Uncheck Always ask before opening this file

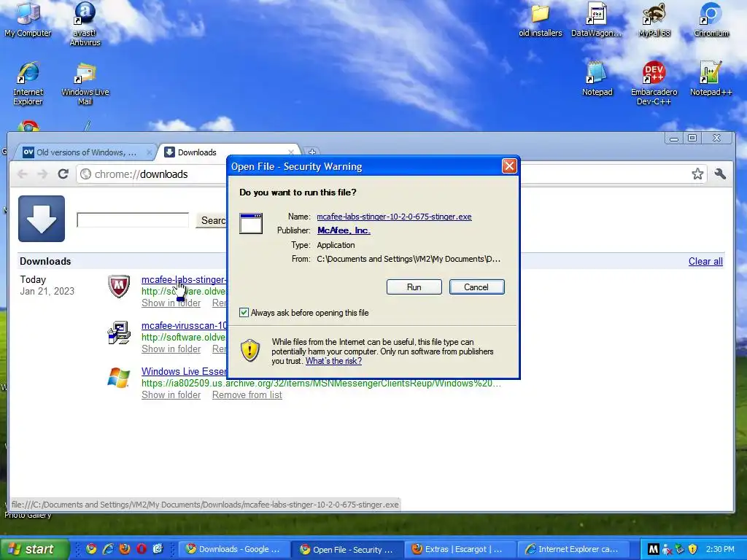pyautogui.click(x=244, y=312)
